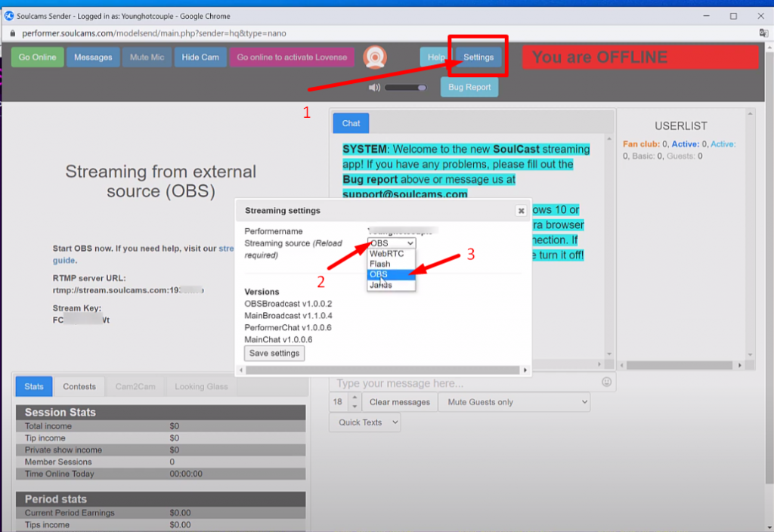Click the page's vertical scrollbar
Image resolution: width=774 pixels, height=532 pixels.
(x=769, y=267)
